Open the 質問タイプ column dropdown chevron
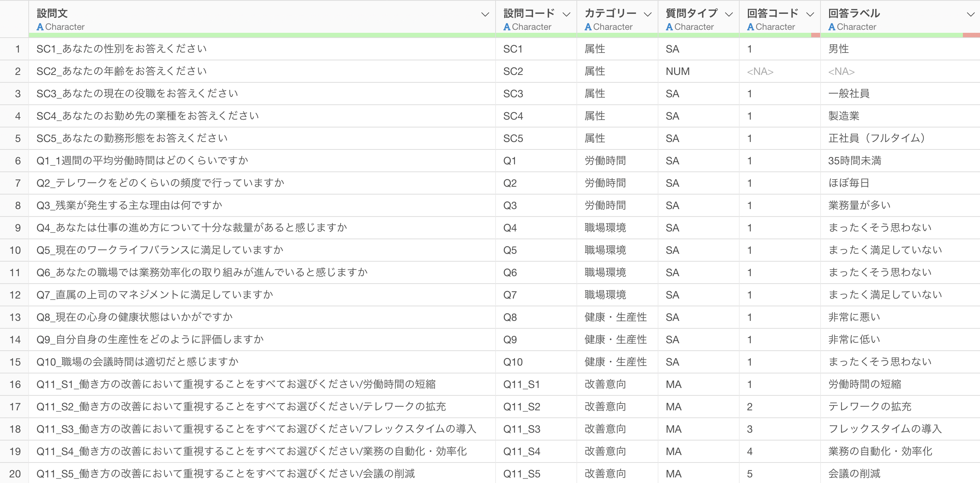This screenshot has height=483, width=980. point(728,15)
